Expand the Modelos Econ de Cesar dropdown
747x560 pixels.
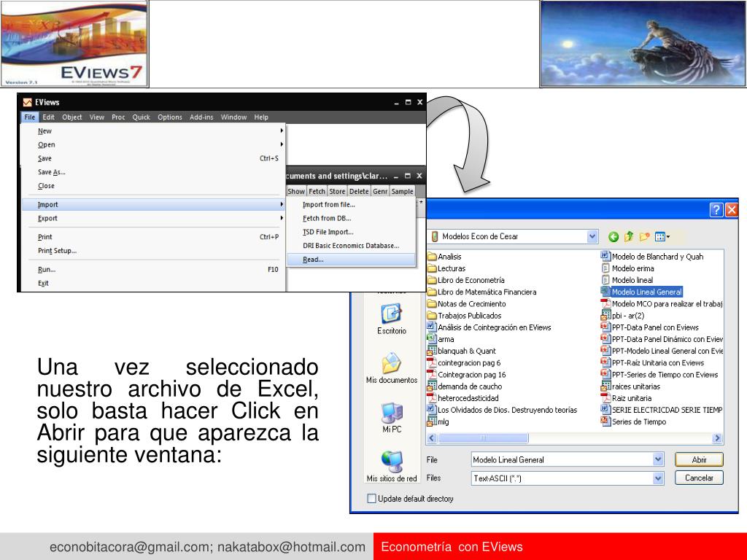(x=592, y=236)
